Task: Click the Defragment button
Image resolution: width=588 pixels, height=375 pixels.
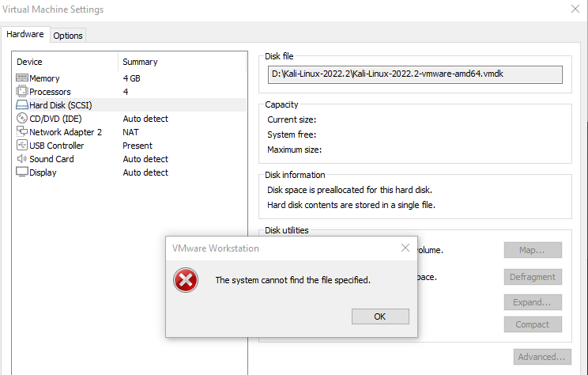Action: click(x=533, y=277)
